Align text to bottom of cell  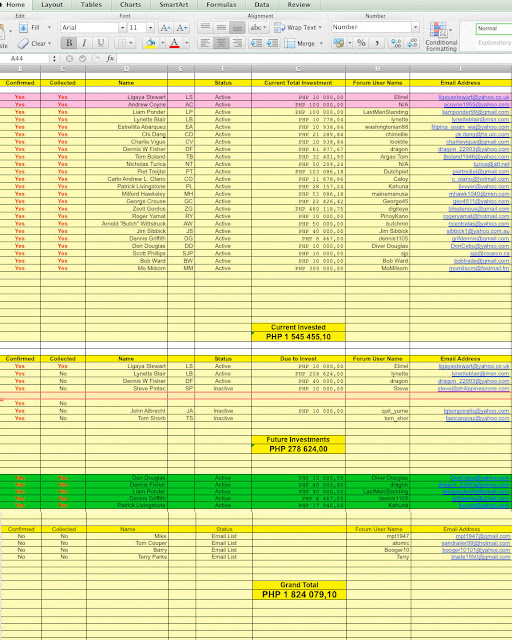(x=237, y=27)
